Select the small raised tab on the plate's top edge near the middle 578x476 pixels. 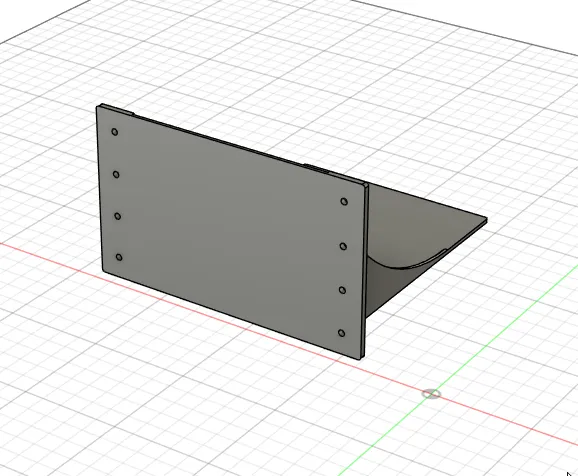[316, 168]
